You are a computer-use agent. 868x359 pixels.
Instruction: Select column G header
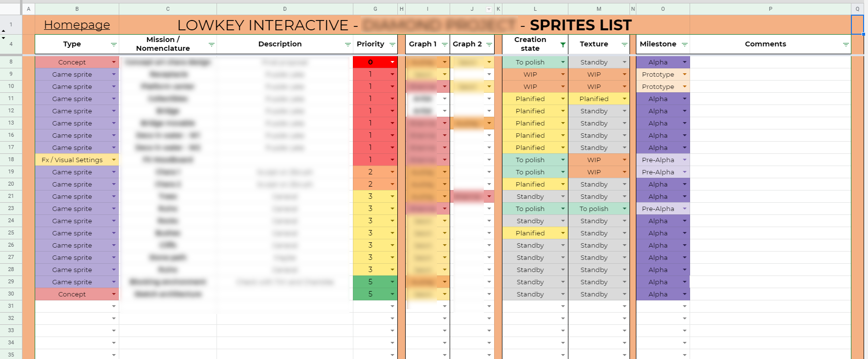[375, 9]
